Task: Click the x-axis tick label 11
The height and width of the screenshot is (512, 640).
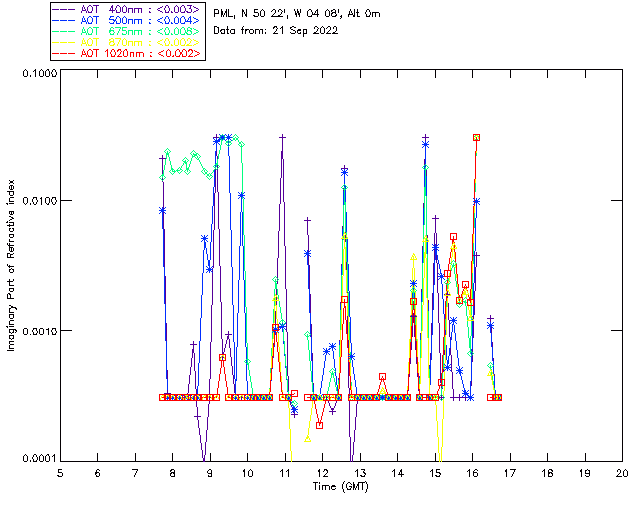Action: pos(285,473)
